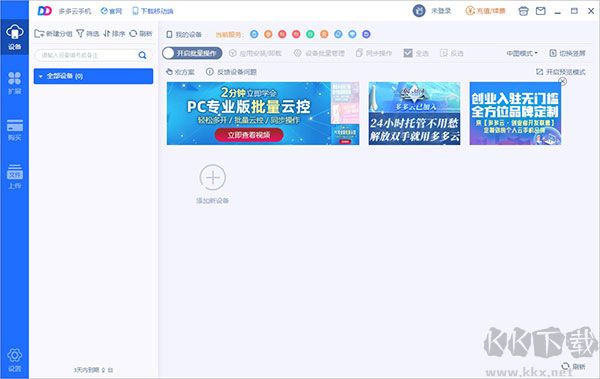The height and width of the screenshot is (379, 600).
Task: Open 充值/续费 recharge and renew
Action: [485, 11]
